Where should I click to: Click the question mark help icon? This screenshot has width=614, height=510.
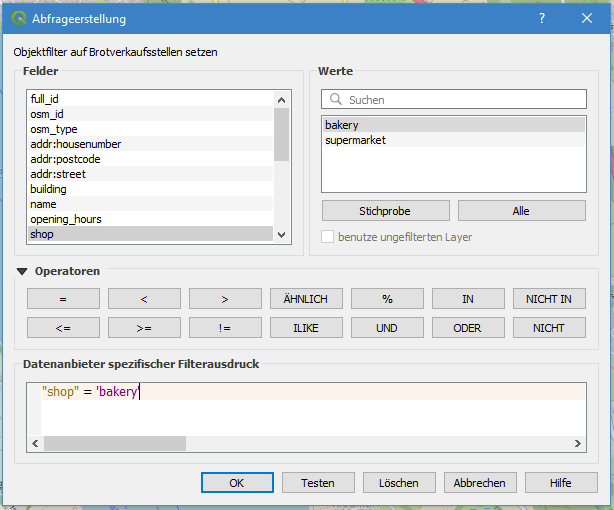tap(541, 19)
